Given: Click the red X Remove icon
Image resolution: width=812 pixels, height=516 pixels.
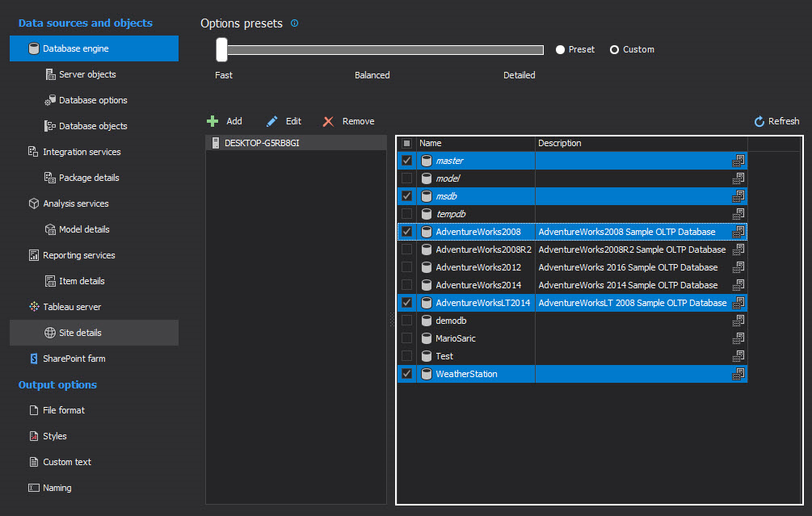Looking at the screenshot, I should click(328, 121).
